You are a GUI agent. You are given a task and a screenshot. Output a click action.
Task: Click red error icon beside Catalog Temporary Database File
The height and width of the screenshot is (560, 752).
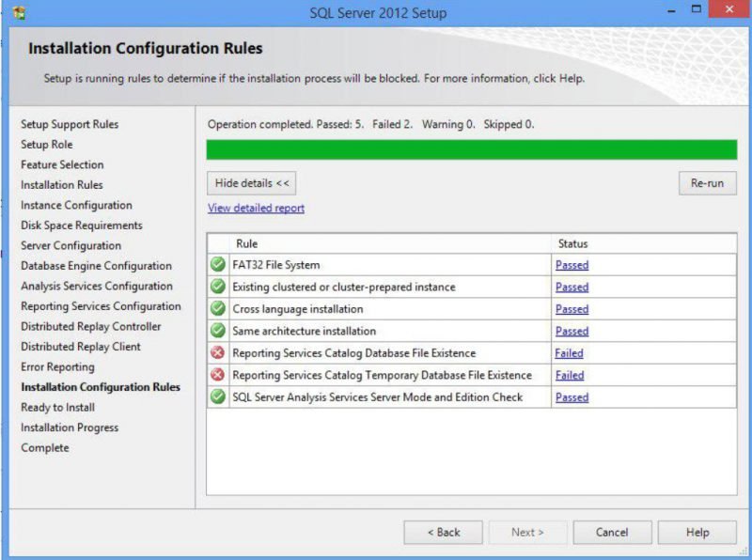click(218, 375)
